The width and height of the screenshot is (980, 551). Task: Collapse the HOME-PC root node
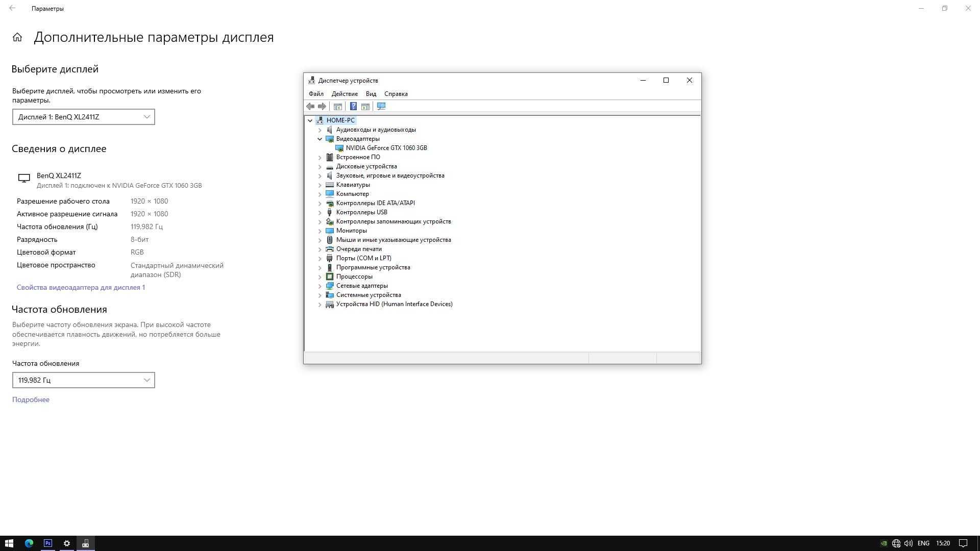pyautogui.click(x=310, y=120)
